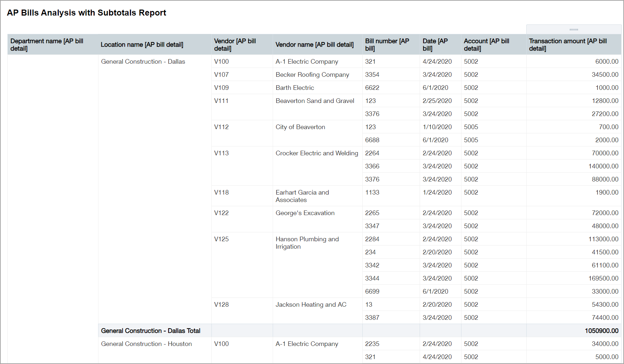Click the AP Bills Analysis with Subtotals Report title

(x=86, y=12)
